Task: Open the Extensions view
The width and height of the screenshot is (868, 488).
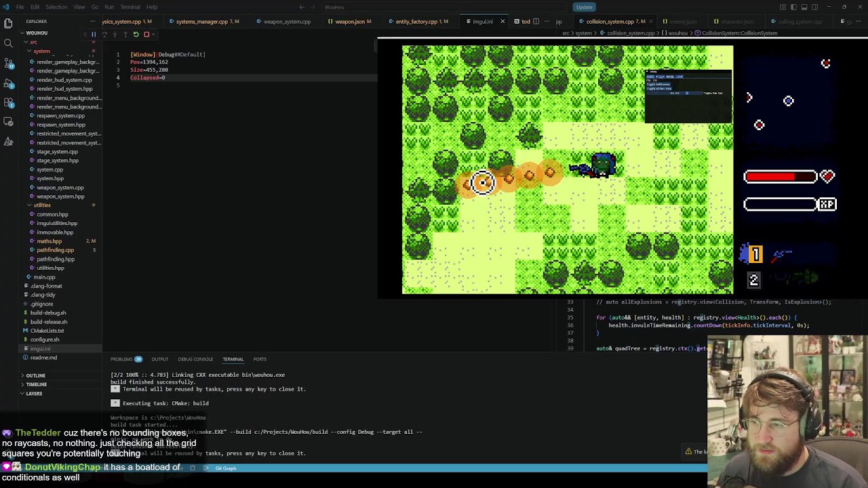Action: coord(8,102)
